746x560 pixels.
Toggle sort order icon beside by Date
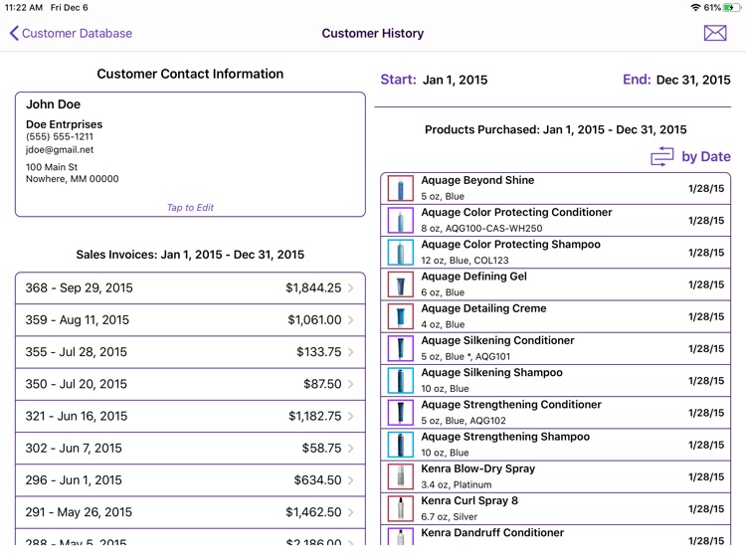click(662, 156)
